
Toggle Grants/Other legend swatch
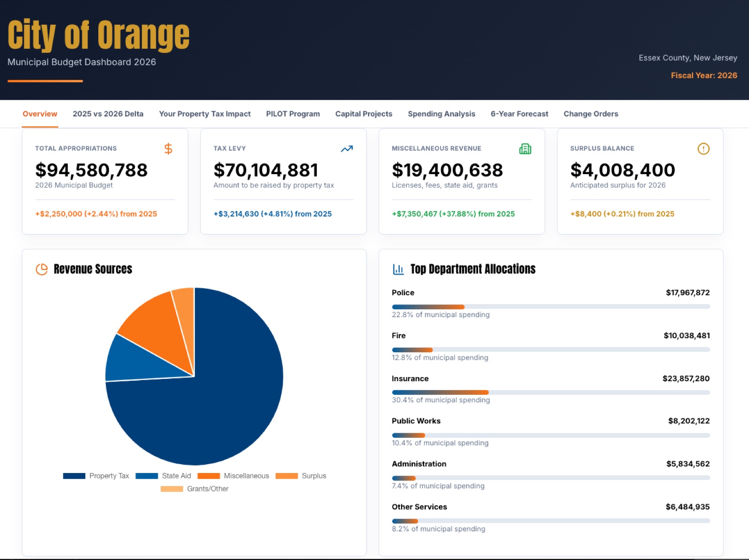pos(172,489)
